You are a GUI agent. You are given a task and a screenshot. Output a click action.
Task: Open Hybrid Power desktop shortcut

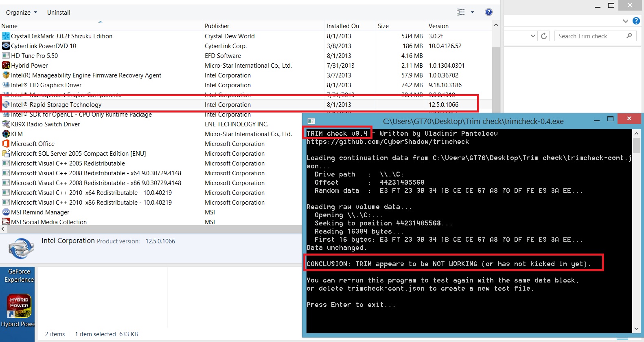(19, 310)
